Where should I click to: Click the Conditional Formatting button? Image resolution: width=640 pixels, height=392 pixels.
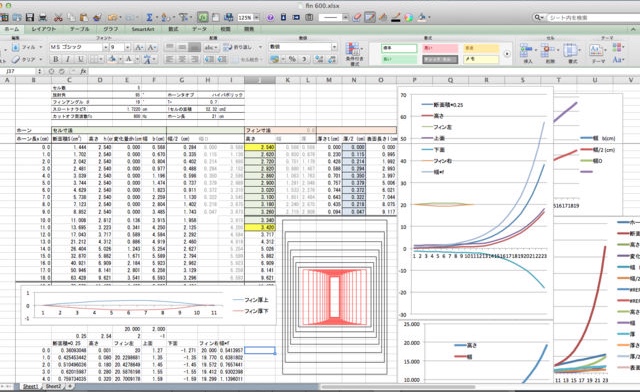[353, 54]
